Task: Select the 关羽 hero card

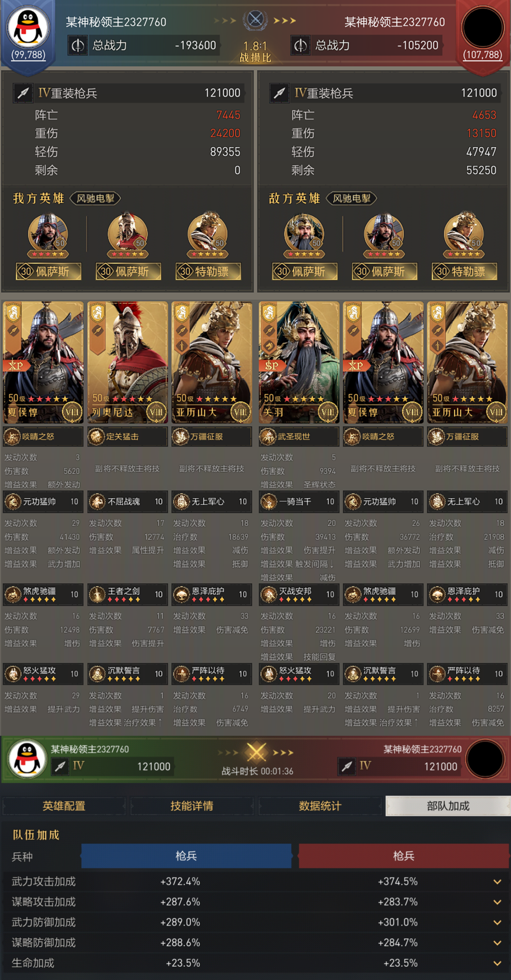Action: 299,362
